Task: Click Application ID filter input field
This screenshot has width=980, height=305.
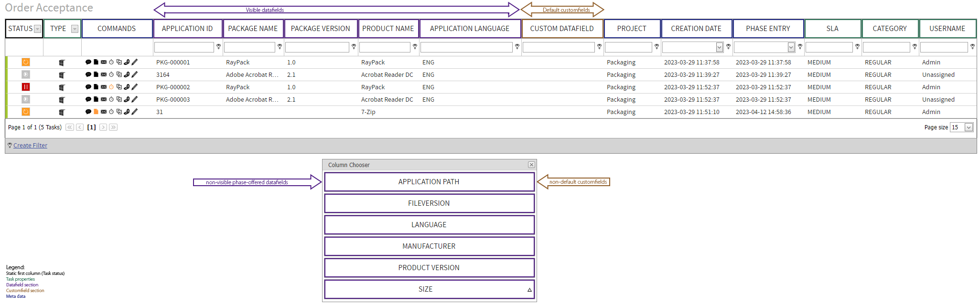Action: (184, 47)
